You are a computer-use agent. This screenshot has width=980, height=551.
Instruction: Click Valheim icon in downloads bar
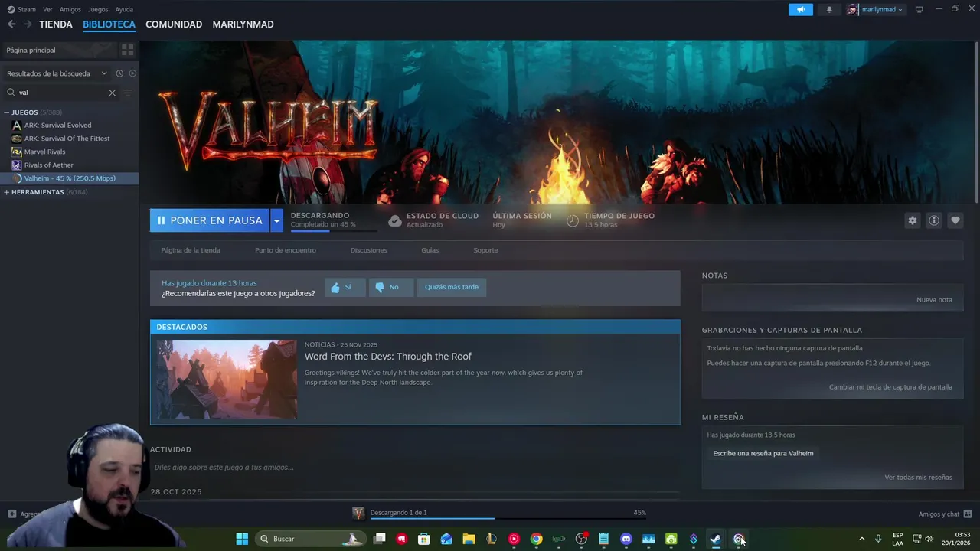point(358,513)
